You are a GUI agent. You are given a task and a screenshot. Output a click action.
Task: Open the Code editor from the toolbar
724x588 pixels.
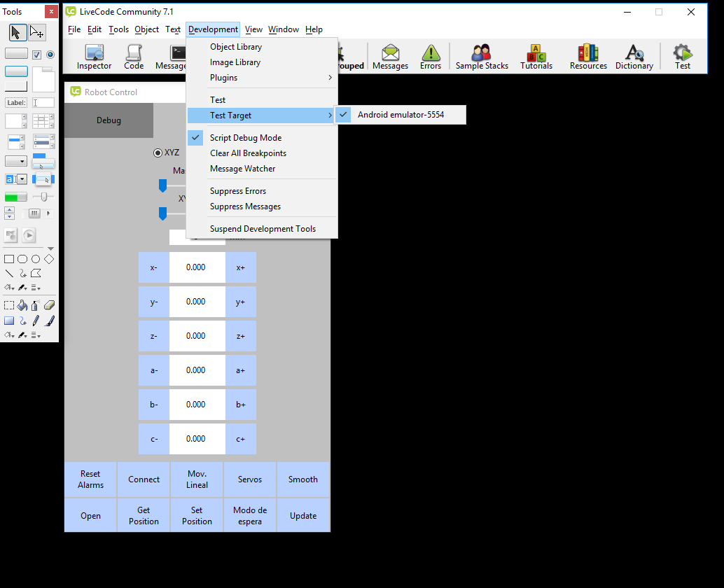[x=134, y=57]
